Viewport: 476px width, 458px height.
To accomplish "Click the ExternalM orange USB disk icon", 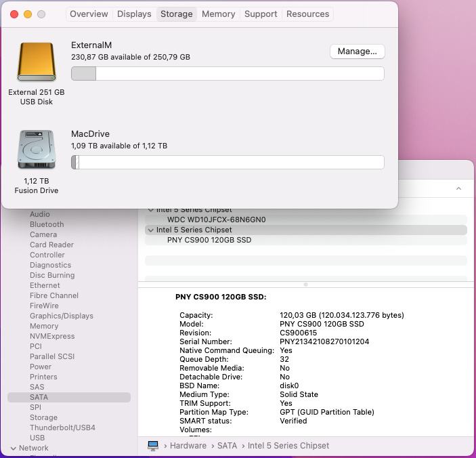I will point(36,62).
